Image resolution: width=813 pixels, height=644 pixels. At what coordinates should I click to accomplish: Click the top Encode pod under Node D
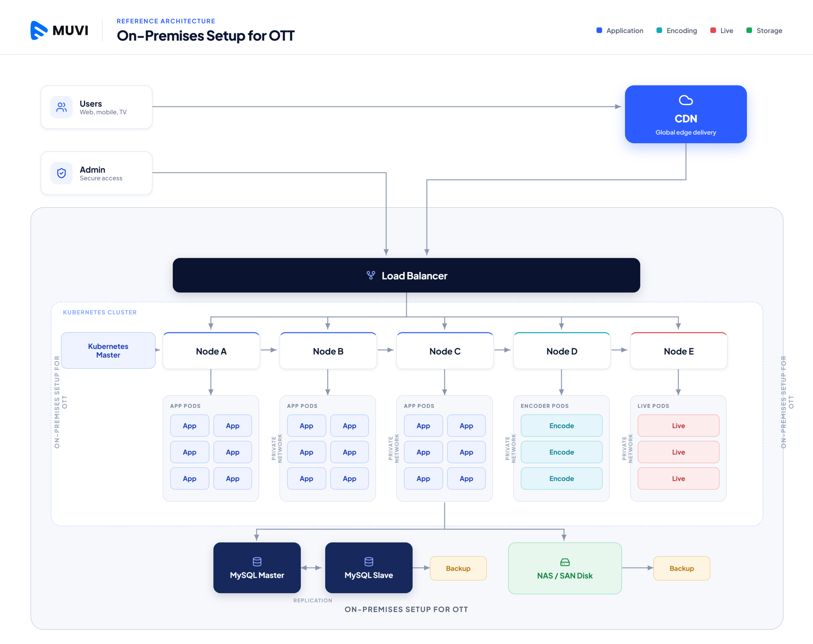coord(561,425)
